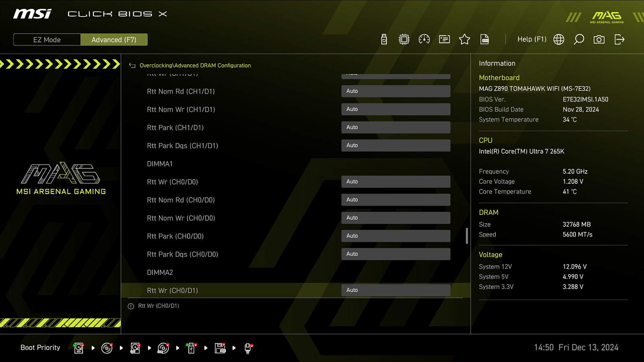Image resolution: width=644 pixels, height=362 pixels.
Task: Open the Rtt Wr (CH0/D0) Auto dropdown
Action: point(396,182)
